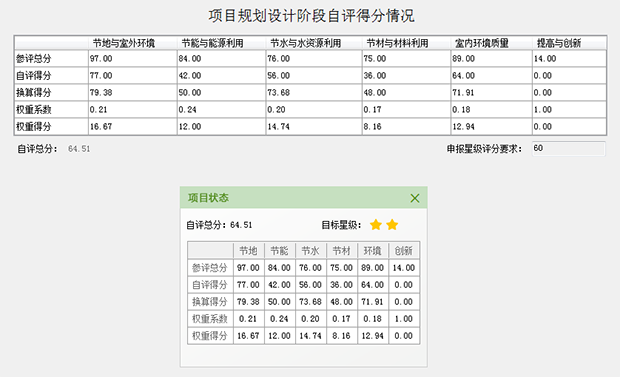Select the 14.00 cell in the popup table

click(x=404, y=268)
